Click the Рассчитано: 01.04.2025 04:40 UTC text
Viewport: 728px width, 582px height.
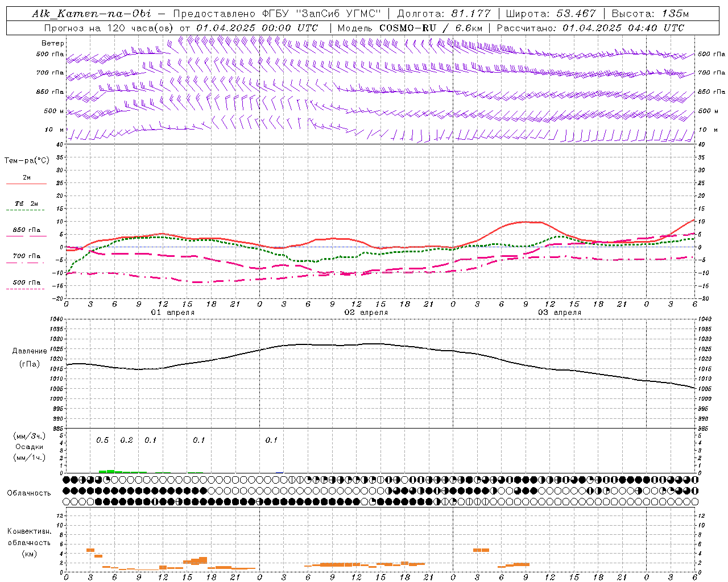590,28
